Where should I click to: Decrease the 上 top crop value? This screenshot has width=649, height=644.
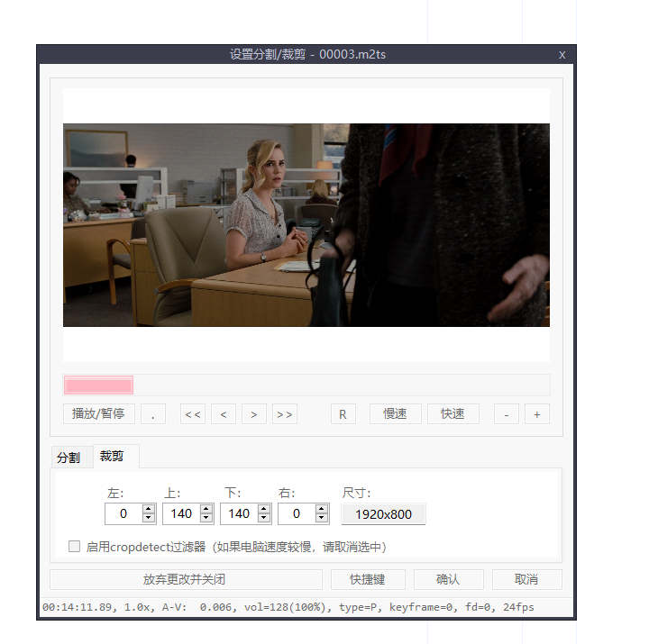pyautogui.click(x=206, y=518)
